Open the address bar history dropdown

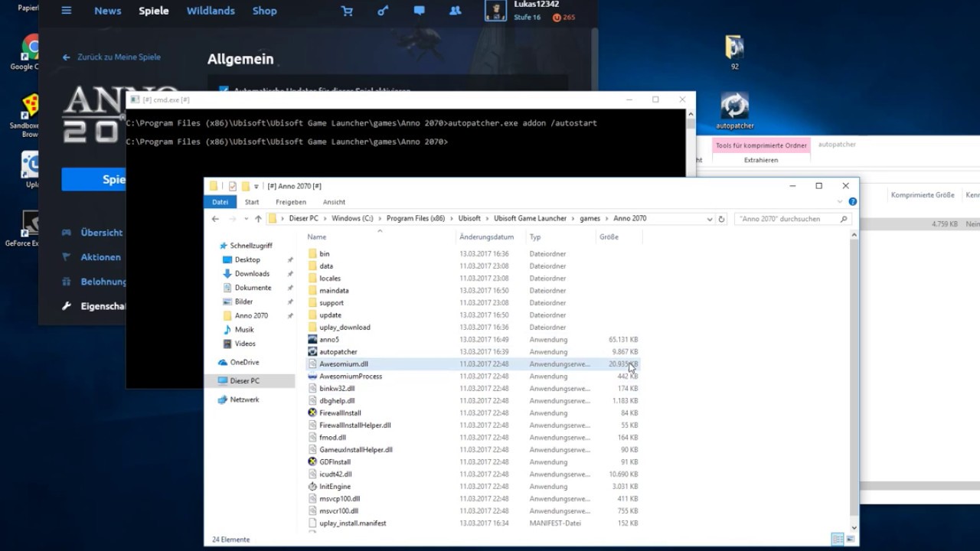[x=708, y=218]
